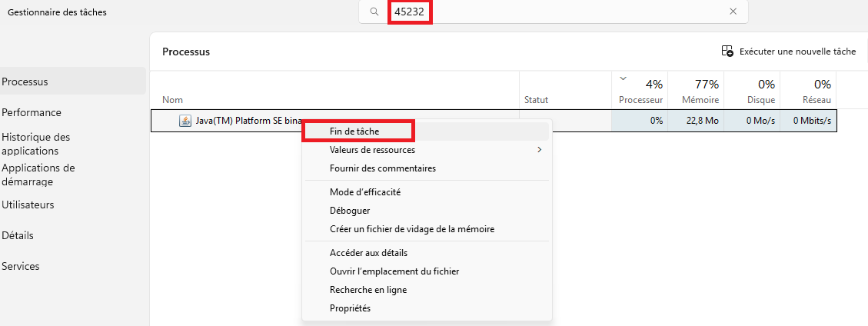This screenshot has height=326, width=868.
Task: Enable 'Mode d'efficacité' for the process
Action: [x=364, y=191]
